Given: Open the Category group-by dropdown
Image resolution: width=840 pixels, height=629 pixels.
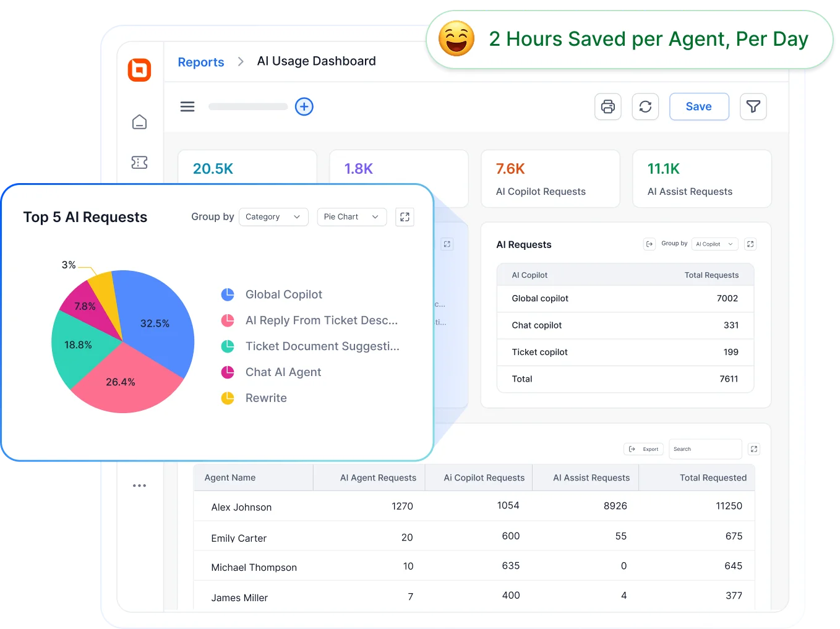Looking at the screenshot, I should click(273, 216).
